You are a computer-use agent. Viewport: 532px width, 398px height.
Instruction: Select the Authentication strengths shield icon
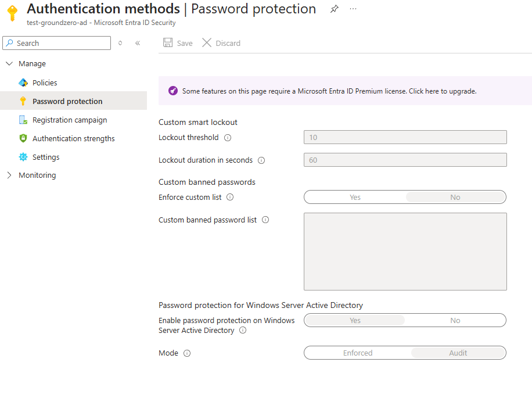[23, 138]
